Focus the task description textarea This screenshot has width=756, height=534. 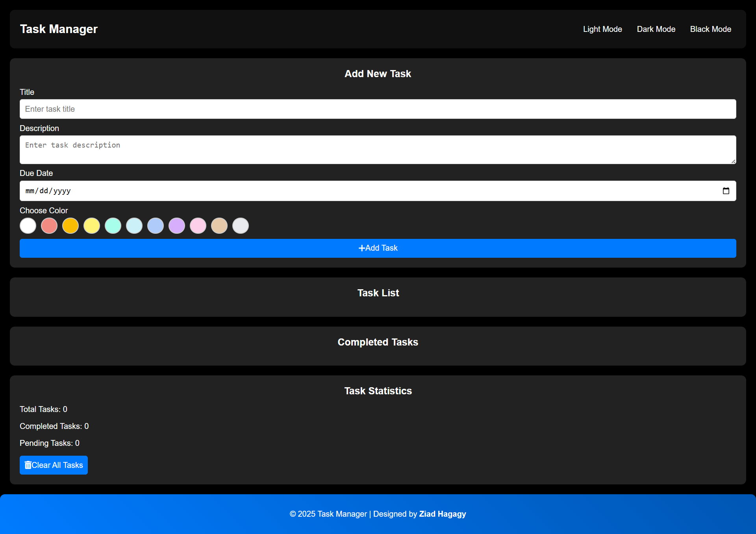point(378,150)
